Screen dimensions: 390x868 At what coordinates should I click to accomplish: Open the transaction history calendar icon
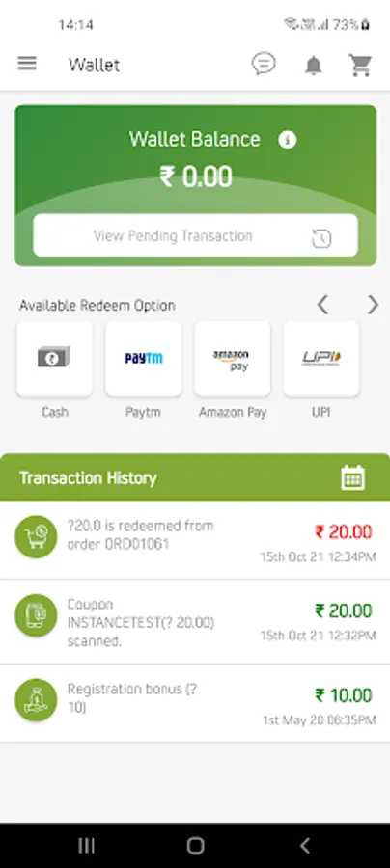[x=353, y=477]
